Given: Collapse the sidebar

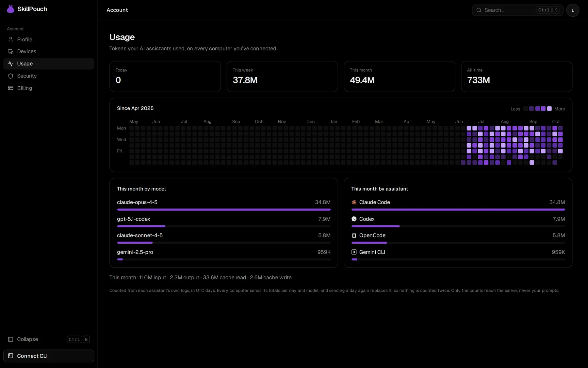Looking at the screenshot, I should point(49,339).
